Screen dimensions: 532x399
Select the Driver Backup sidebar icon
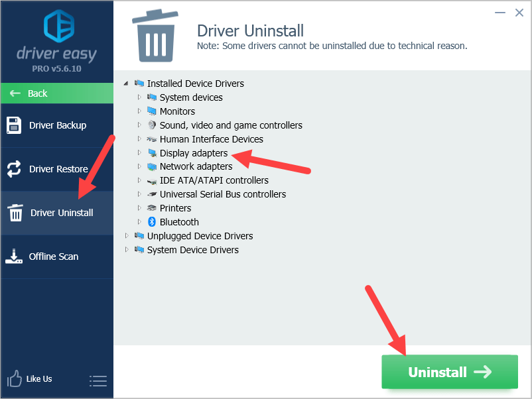14,125
